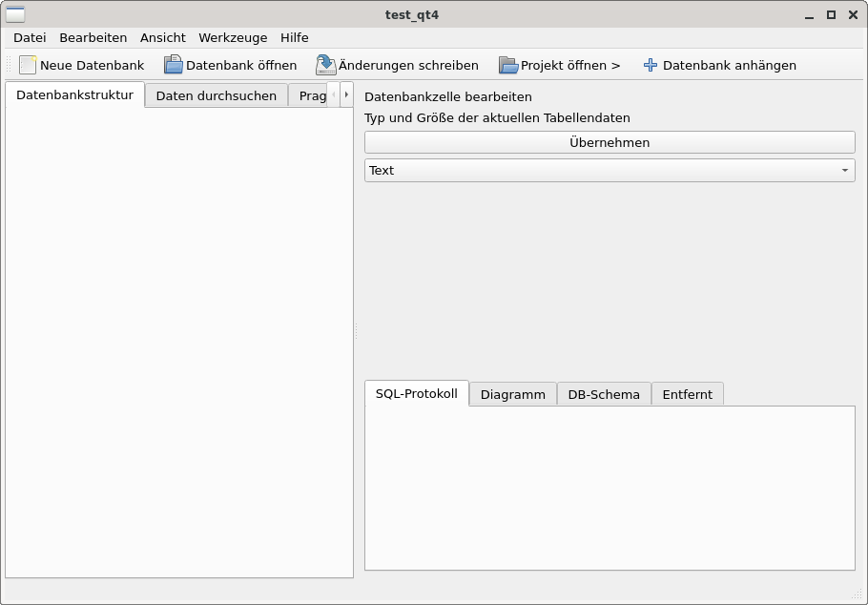Image resolution: width=868 pixels, height=605 pixels.
Task: Maximize the test_qt4 window
Action: point(831,15)
